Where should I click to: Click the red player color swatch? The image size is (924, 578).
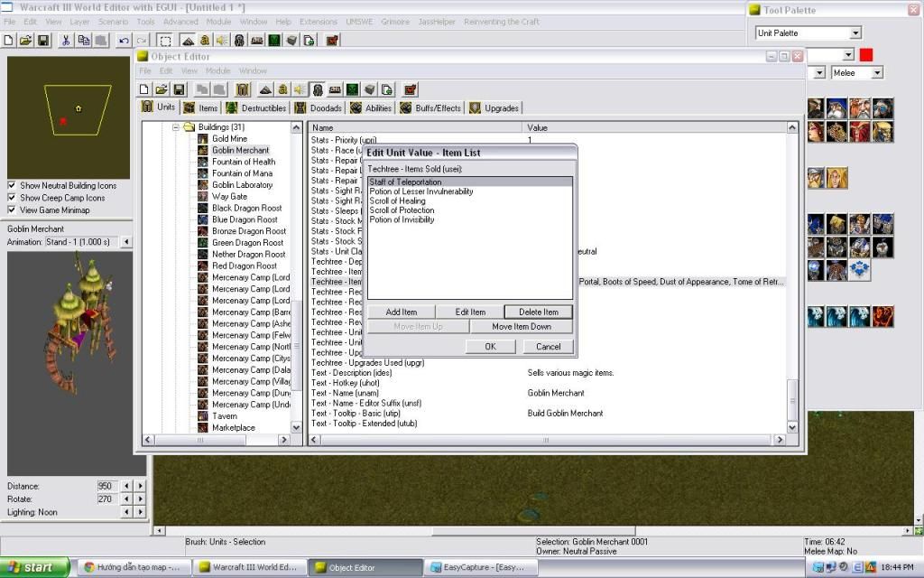[x=865, y=55]
